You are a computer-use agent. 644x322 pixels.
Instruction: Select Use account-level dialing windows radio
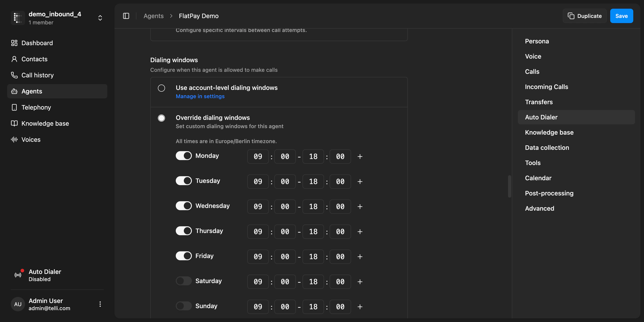pos(161,88)
